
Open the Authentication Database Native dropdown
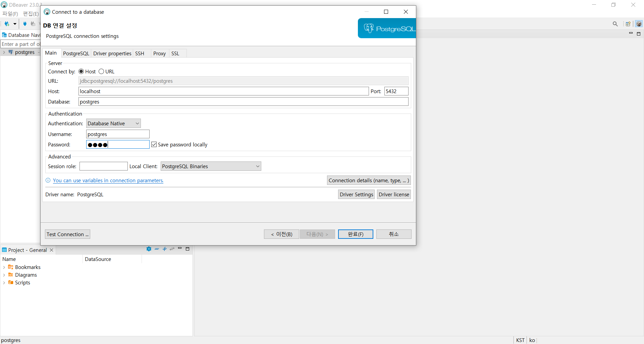113,123
